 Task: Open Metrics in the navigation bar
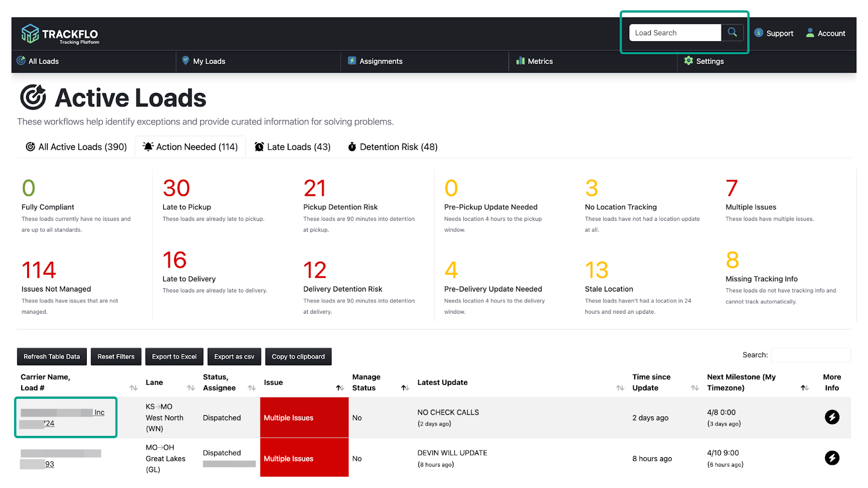point(534,61)
